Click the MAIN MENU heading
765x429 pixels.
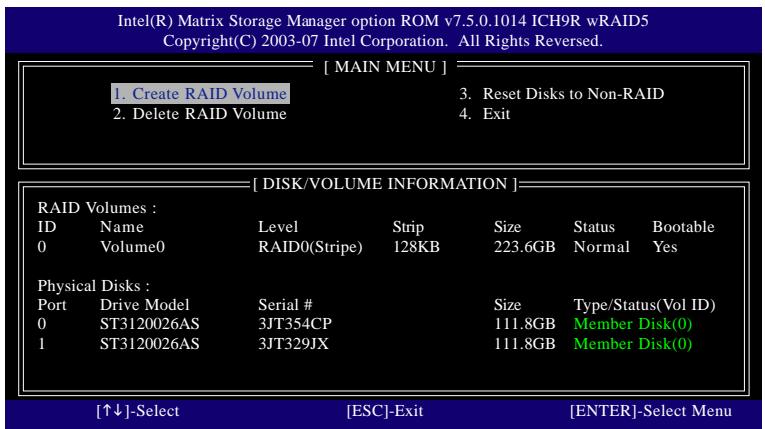click(x=385, y=66)
